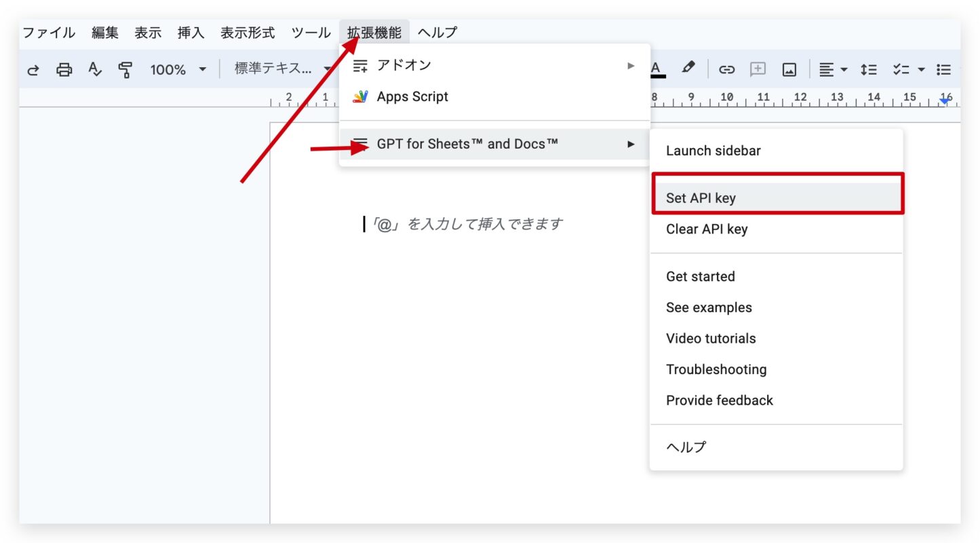
Task: Expand GPT for Sheets submenu arrow
Action: (x=631, y=144)
